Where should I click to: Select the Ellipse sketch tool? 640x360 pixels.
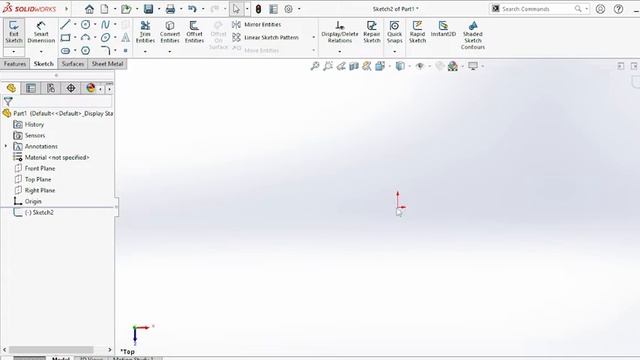click(105, 38)
